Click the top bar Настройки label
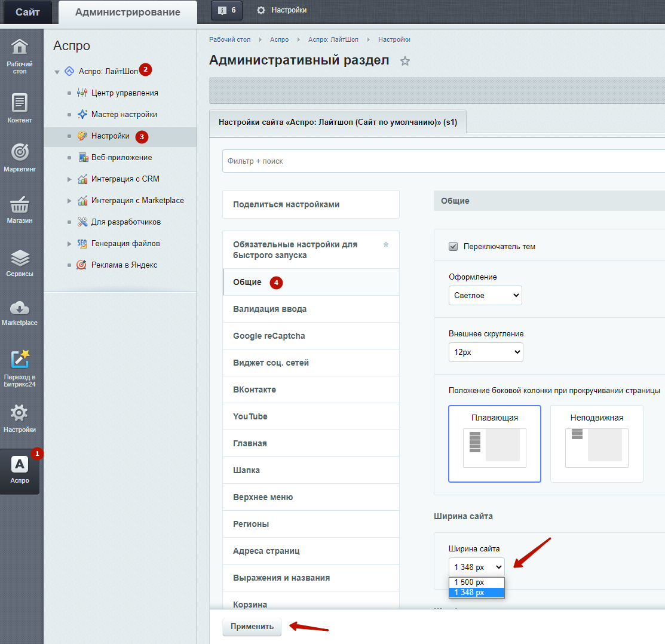 pos(289,10)
